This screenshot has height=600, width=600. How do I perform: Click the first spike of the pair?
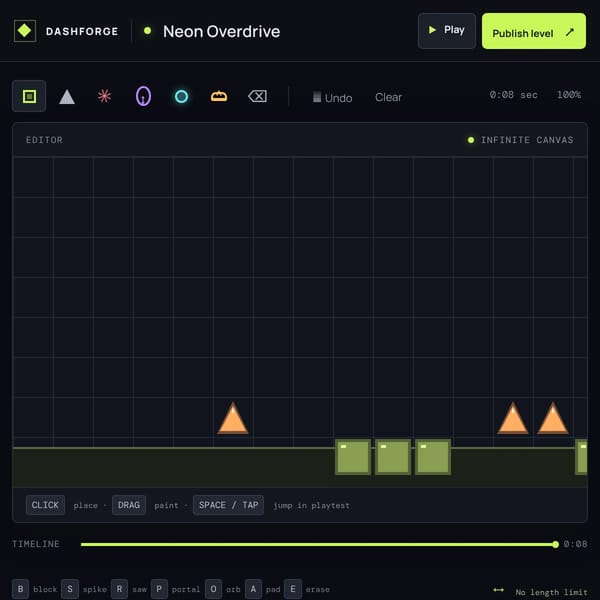click(513, 418)
